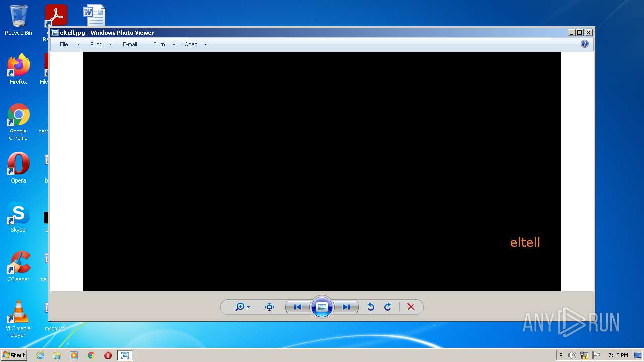The image size is (644, 362).
Task: Click the displayed eltell image
Action: point(322,171)
